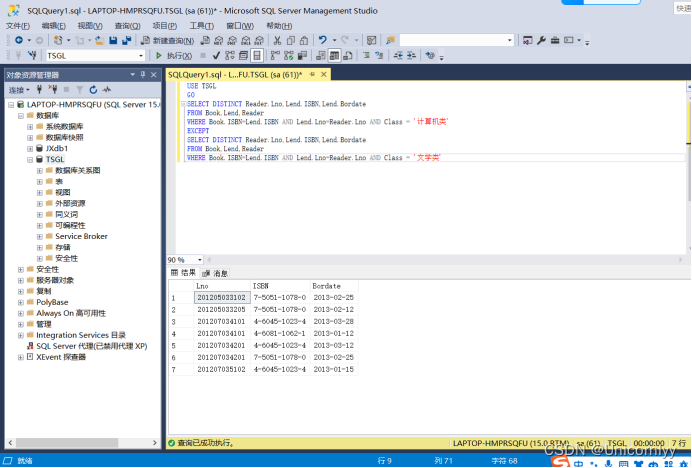Expand the Service Broker folder
692x468 pixels.
[x=40, y=237]
